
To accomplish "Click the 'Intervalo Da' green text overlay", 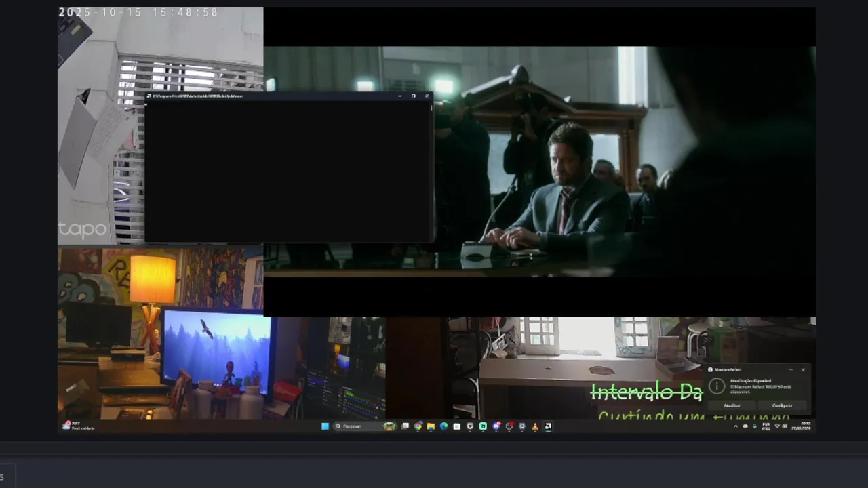I will pyautogui.click(x=646, y=392).
